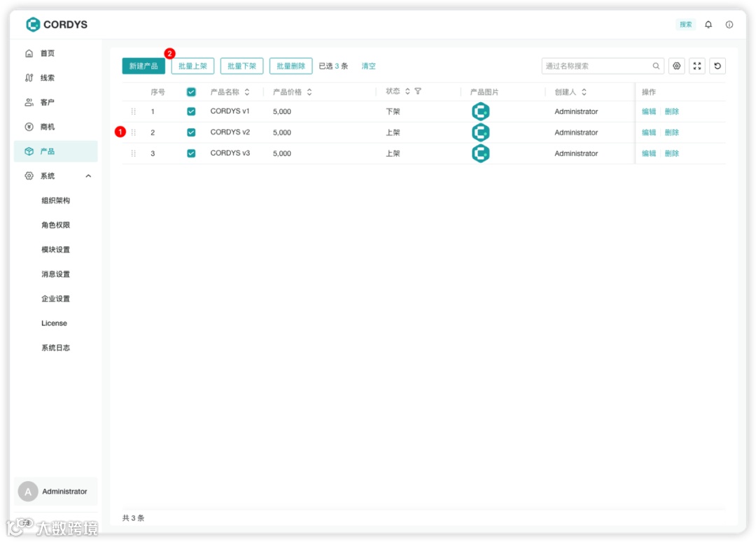Open 角色权限 submenu item
Image resolution: width=756 pixels, height=542 pixels.
click(x=56, y=225)
